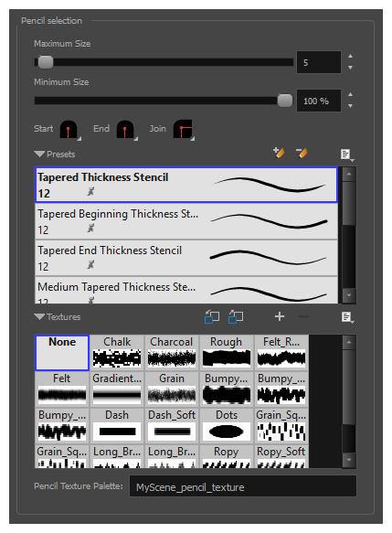Select the Tapered End Thickness Stencil preset

tap(186, 258)
